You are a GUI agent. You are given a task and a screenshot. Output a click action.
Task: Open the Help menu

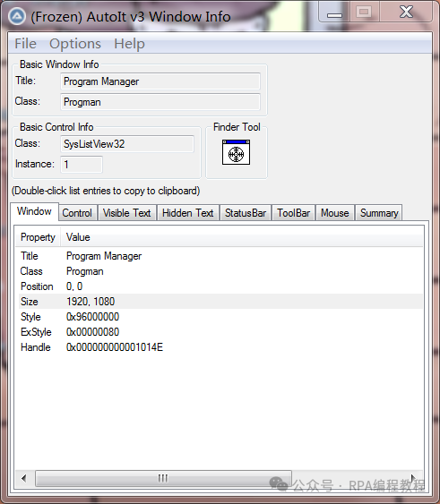129,43
